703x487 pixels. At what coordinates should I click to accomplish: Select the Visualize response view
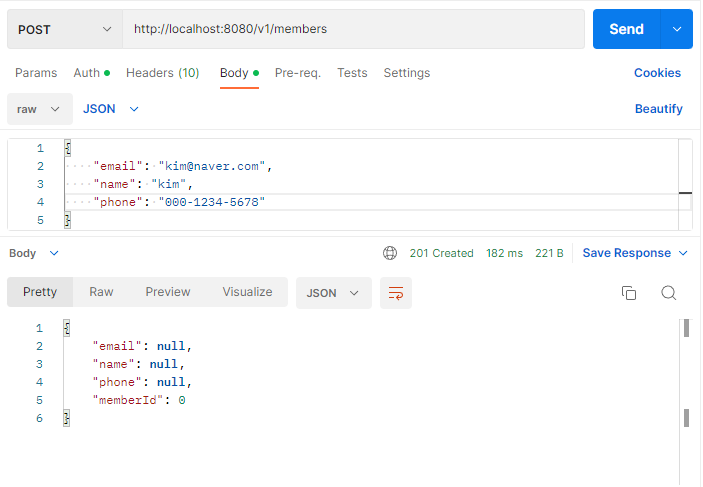pyautogui.click(x=247, y=292)
